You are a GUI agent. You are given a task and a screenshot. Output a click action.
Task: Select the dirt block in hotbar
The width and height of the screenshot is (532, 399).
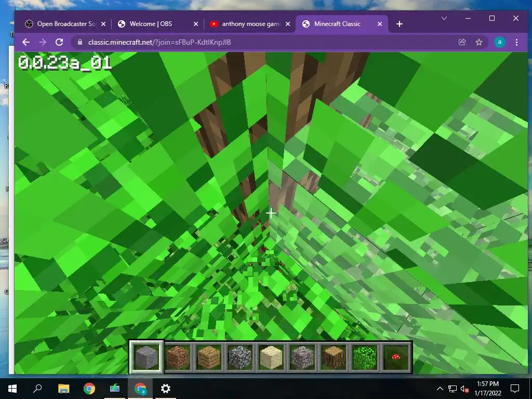(x=178, y=357)
